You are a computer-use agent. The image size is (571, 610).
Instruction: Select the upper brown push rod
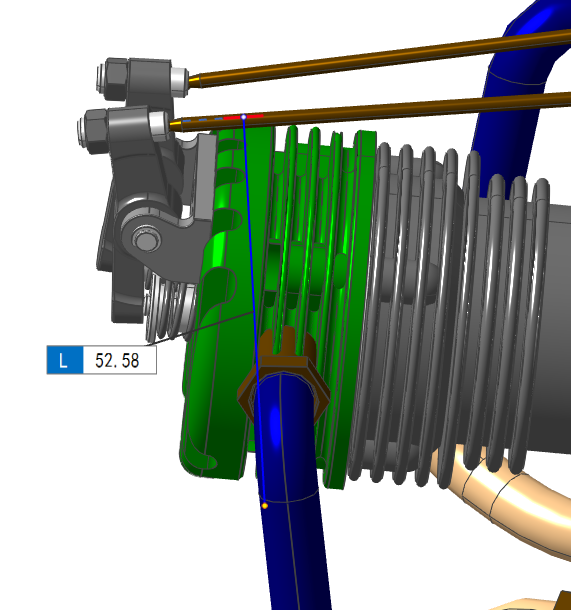[x=381, y=58]
